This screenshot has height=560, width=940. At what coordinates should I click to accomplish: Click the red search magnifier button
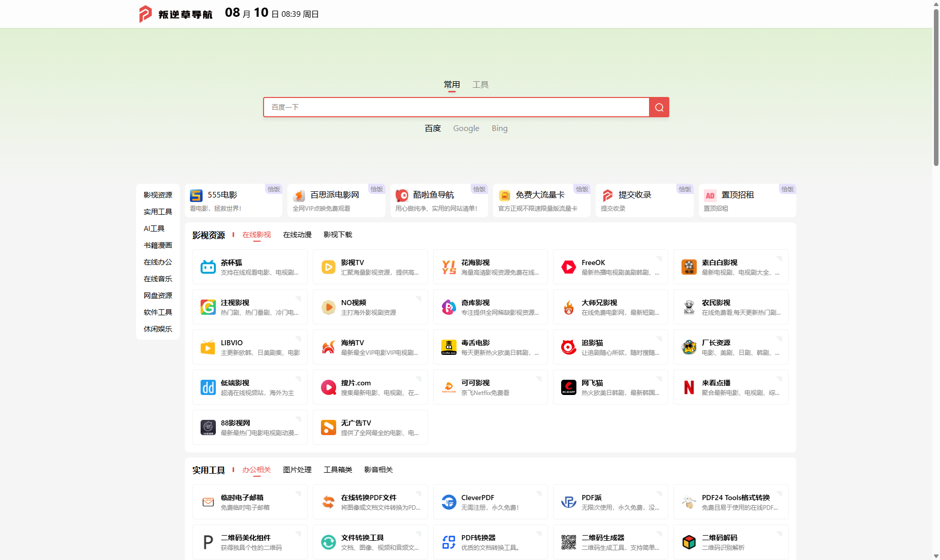tap(659, 107)
